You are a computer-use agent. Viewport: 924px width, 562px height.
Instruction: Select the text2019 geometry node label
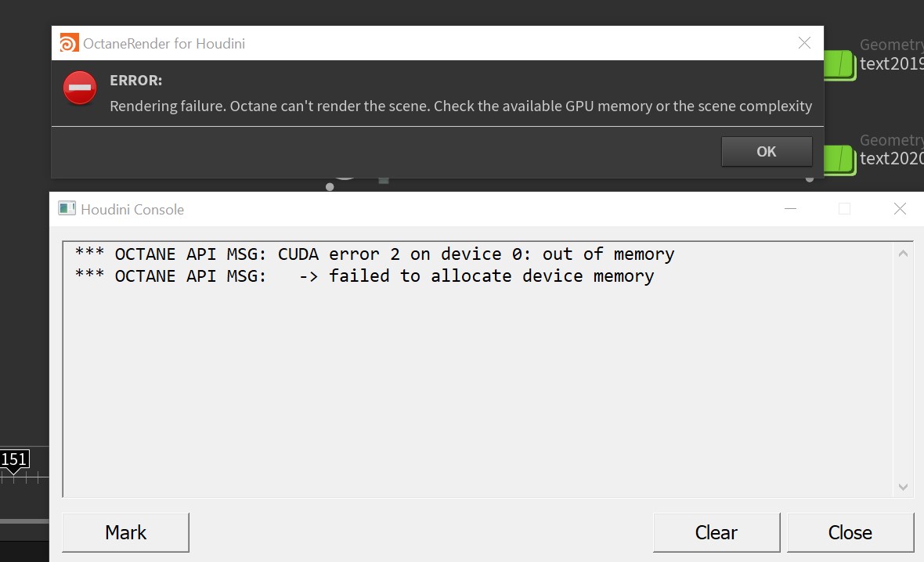click(891, 64)
